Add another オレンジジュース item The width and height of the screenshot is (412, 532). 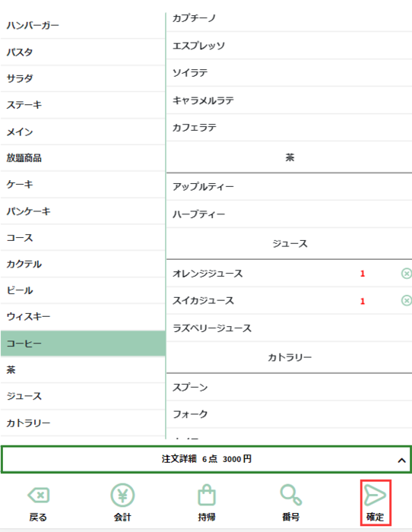coord(289,274)
